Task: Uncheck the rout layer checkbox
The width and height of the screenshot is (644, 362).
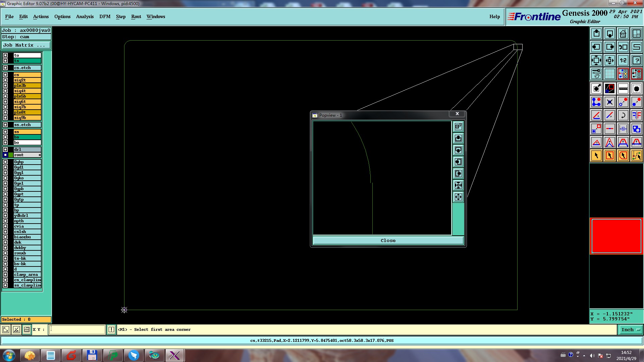Action: click(x=5, y=155)
